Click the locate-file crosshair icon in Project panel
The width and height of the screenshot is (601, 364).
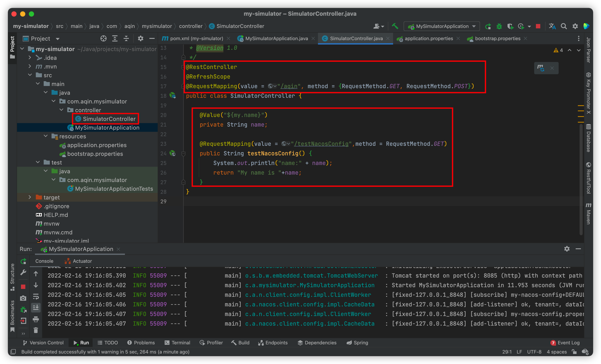[103, 38]
